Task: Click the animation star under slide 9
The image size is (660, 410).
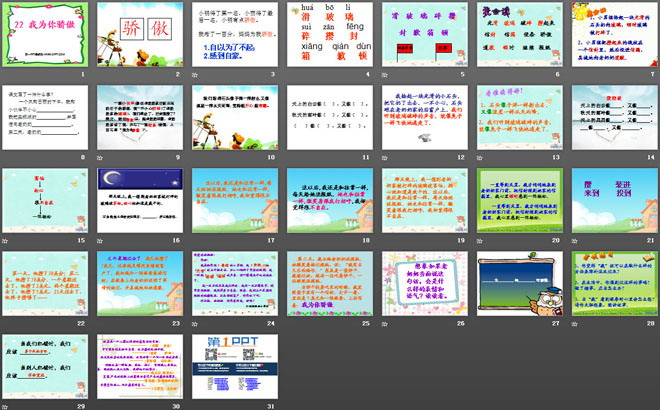Action: click(100, 158)
